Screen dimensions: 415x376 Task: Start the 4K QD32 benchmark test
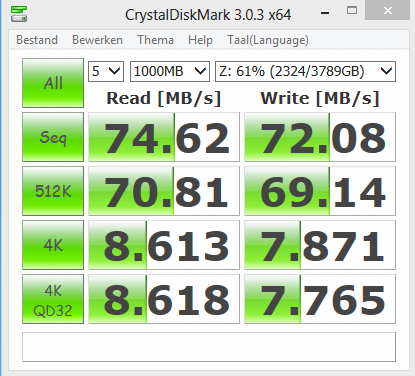pyautogui.click(x=53, y=299)
